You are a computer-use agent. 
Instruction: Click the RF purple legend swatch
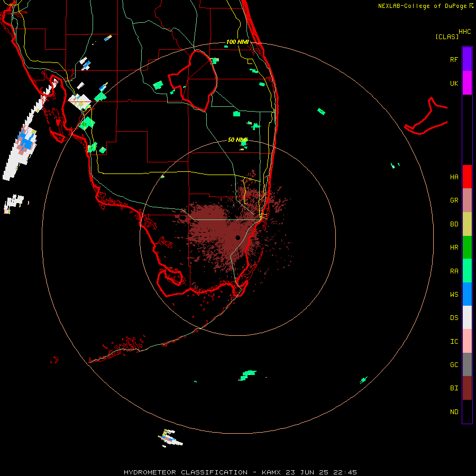pyautogui.click(x=467, y=59)
